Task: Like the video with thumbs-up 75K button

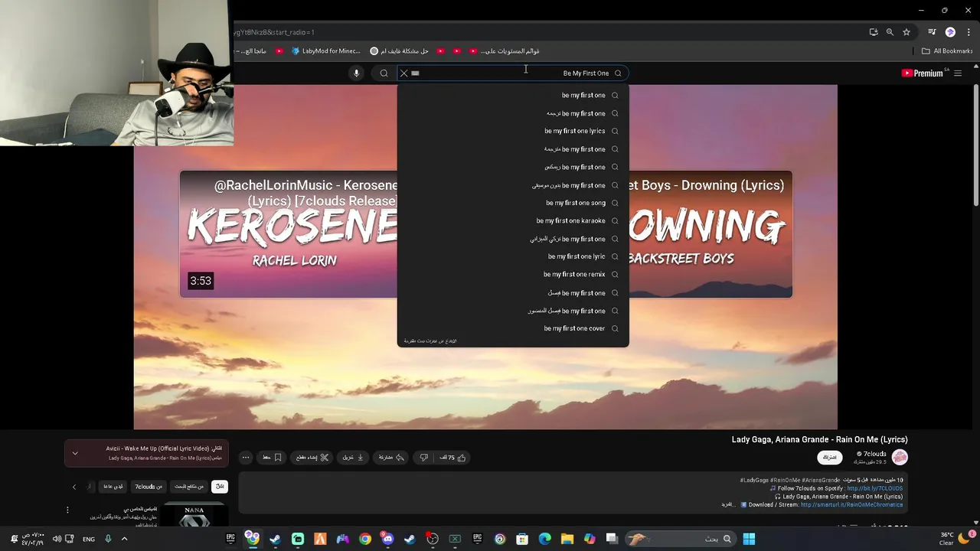Action: click(x=452, y=458)
